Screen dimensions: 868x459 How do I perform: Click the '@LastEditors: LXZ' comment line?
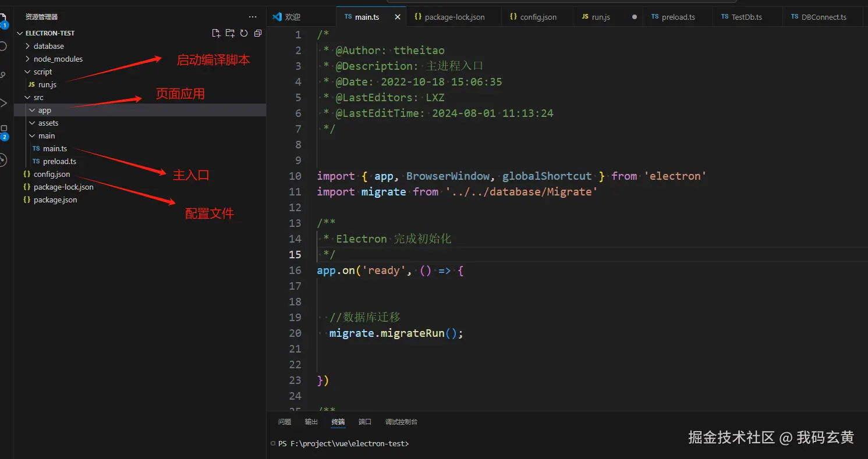[390, 97]
